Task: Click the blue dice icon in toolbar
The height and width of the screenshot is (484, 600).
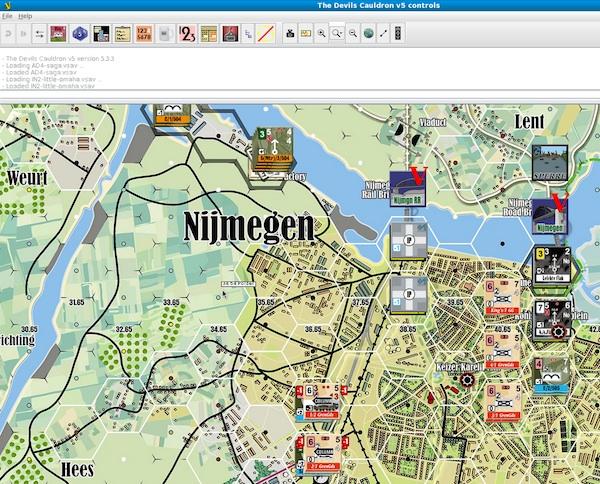Action: [x=79, y=33]
